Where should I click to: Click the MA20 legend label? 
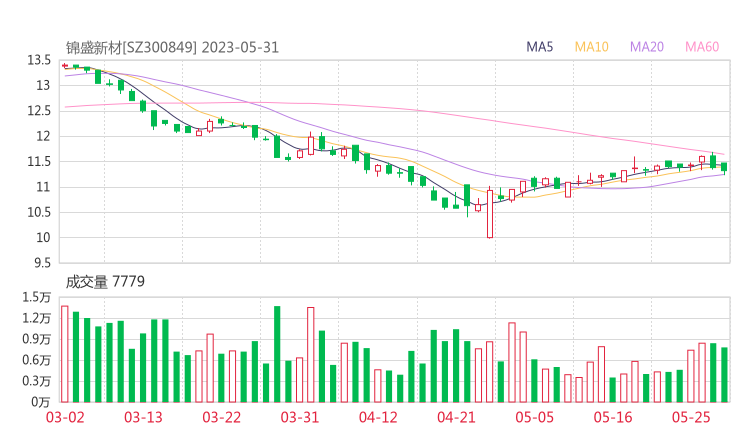(647, 47)
